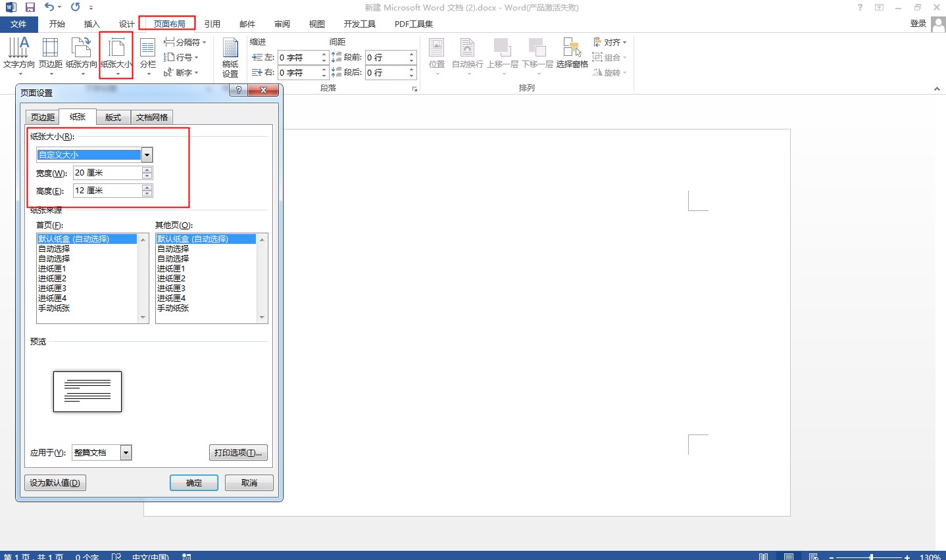Click the Save icon in the quick access toolbar
Viewport: 946px width, 560px height.
(30, 7)
